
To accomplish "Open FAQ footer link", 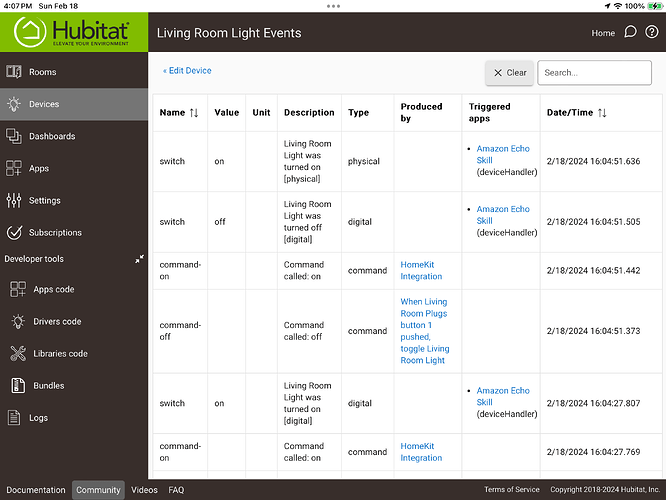I will 176,490.
